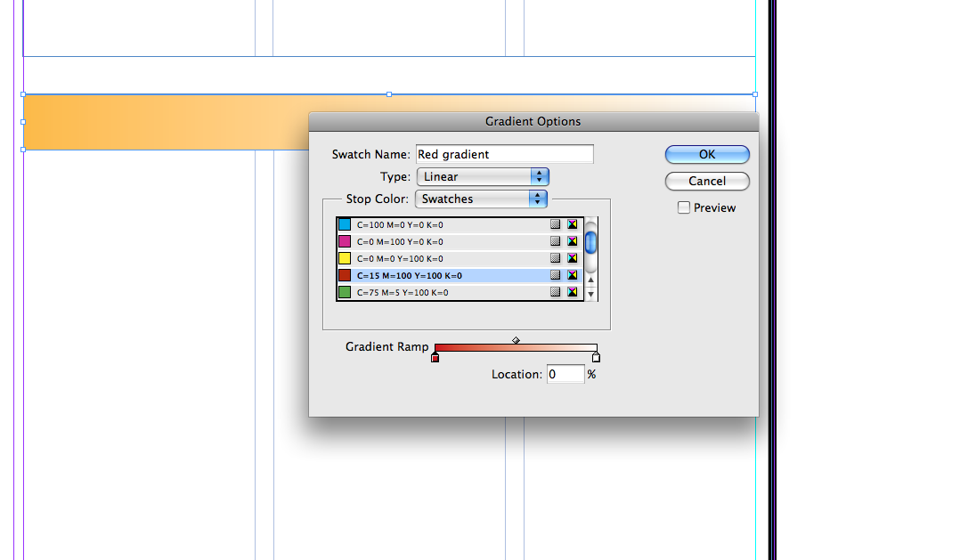Click the CMYK mode icon on the yellow row
The image size is (968, 560).
tap(573, 258)
